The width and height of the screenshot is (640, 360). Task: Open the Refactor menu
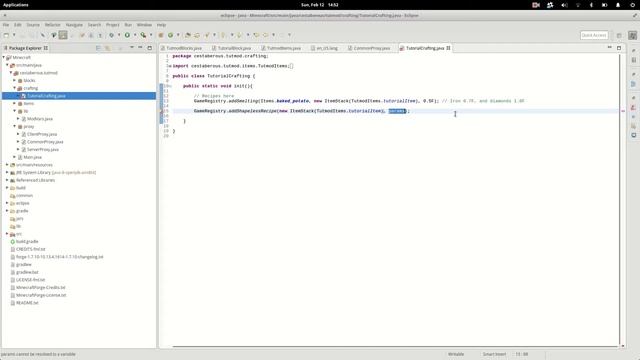coord(52,25)
